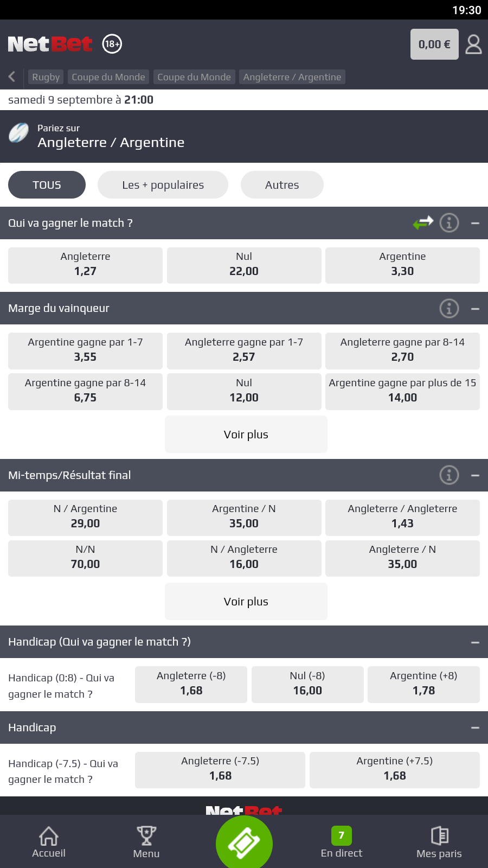Image resolution: width=488 pixels, height=868 pixels.
Task: Open the 0,00 € balance button
Action: click(434, 44)
